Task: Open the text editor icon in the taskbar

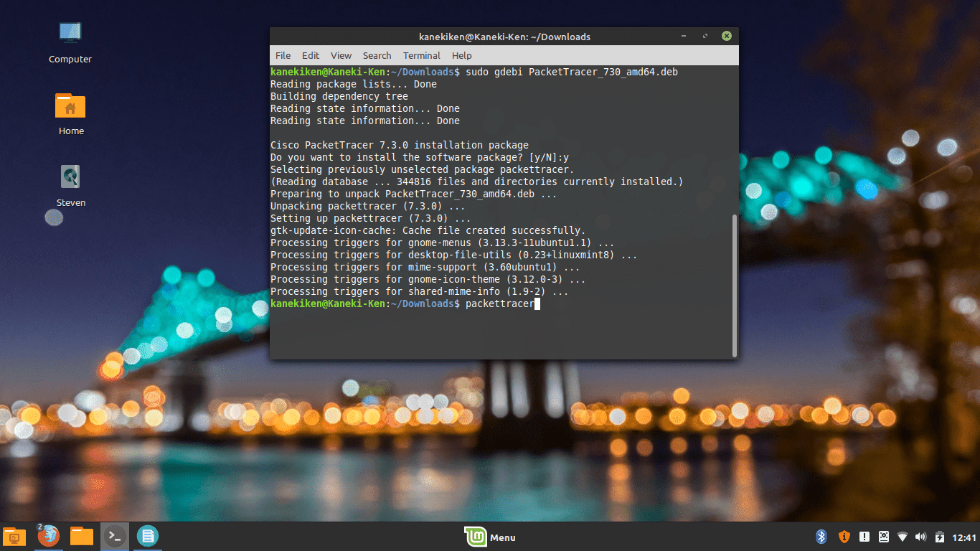Action: point(147,536)
